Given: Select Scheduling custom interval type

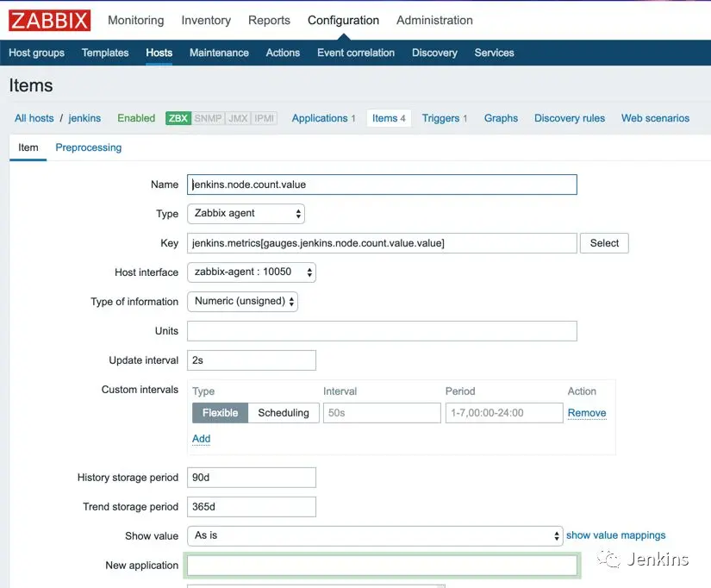Looking at the screenshot, I should click(x=284, y=413).
